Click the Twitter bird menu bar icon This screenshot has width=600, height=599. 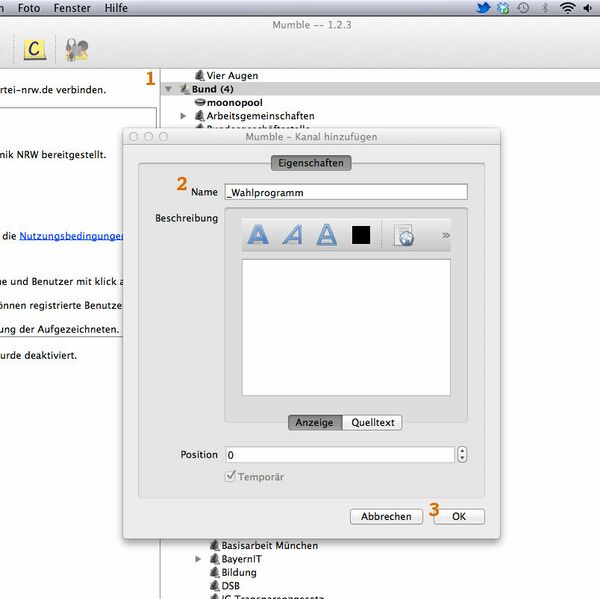point(482,8)
